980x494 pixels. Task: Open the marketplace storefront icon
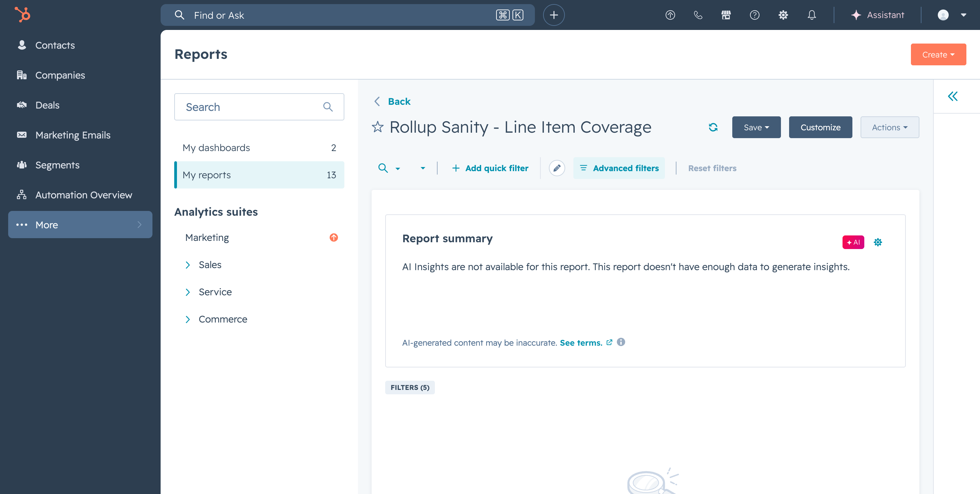tap(726, 15)
